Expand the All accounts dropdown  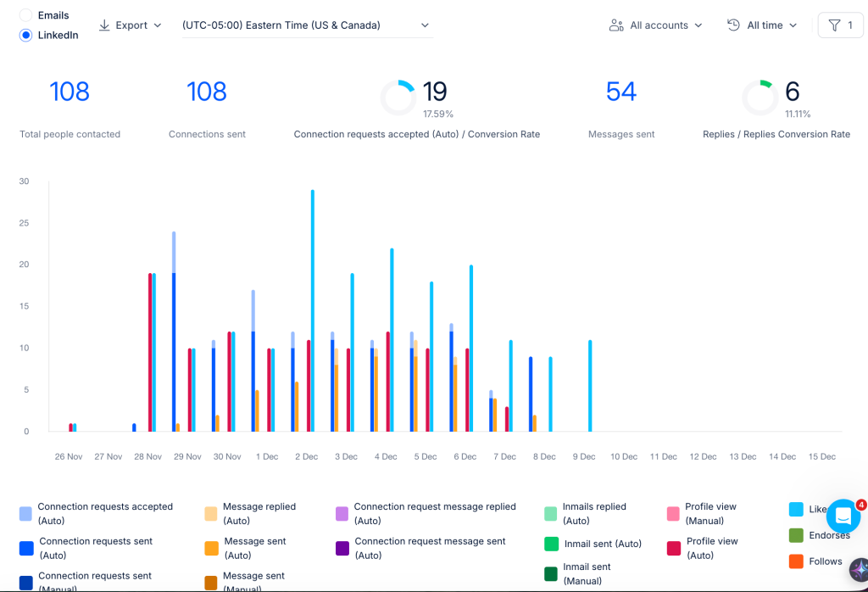point(656,25)
